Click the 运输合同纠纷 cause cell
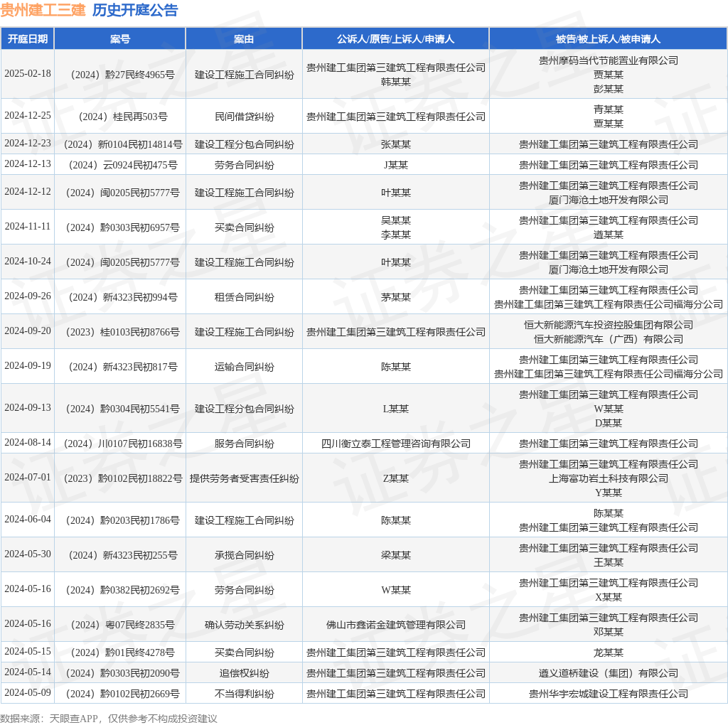 tap(244, 367)
